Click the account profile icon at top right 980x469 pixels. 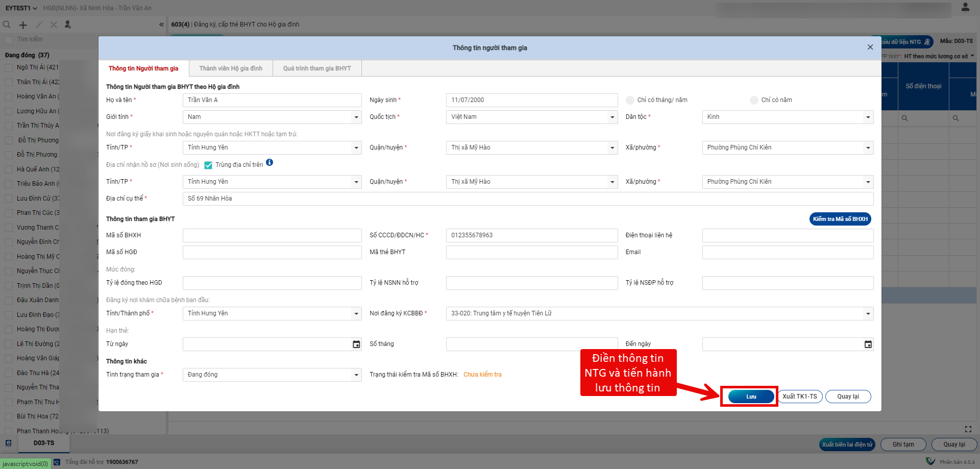tap(965, 7)
